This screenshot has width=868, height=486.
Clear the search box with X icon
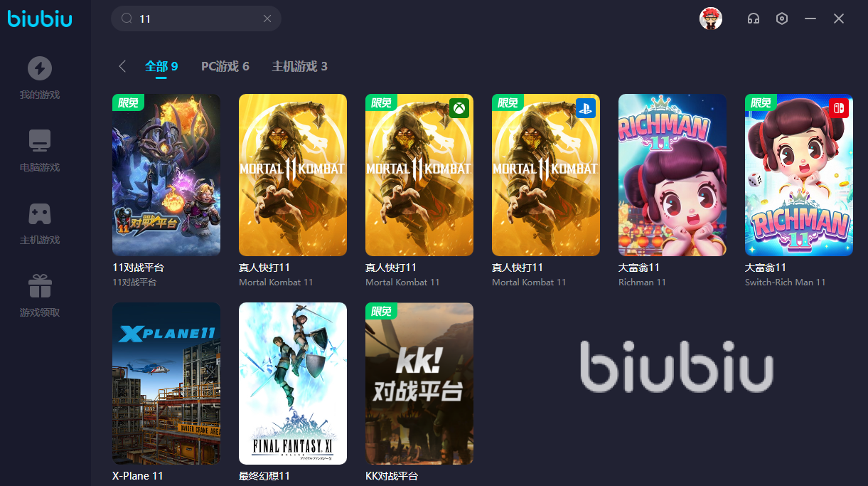pos(267,19)
